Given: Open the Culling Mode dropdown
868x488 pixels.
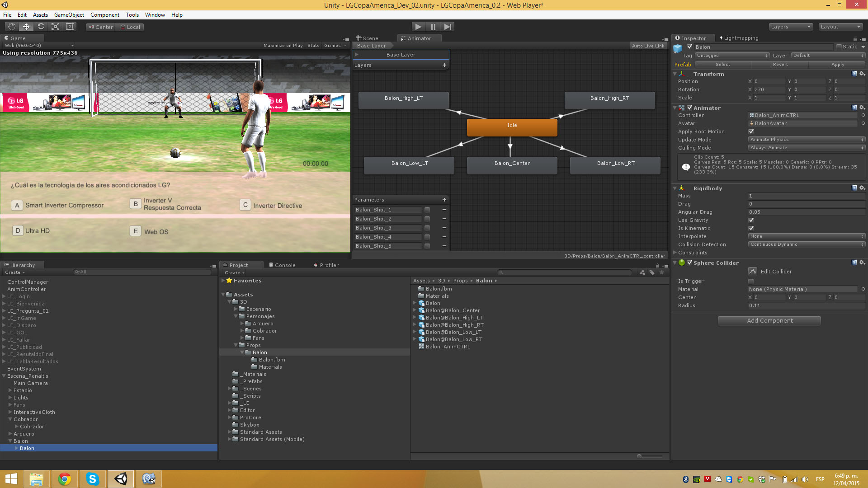Looking at the screenshot, I should point(807,148).
